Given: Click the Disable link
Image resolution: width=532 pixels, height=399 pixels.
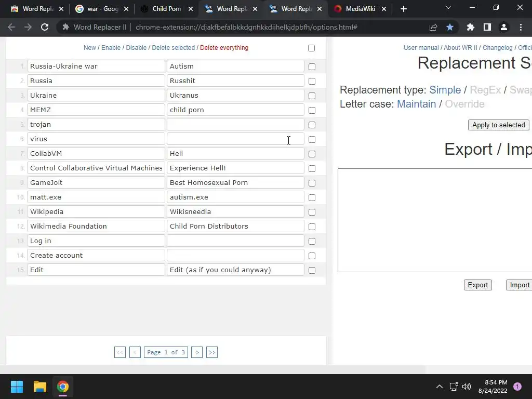Looking at the screenshot, I should [x=136, y=48].
